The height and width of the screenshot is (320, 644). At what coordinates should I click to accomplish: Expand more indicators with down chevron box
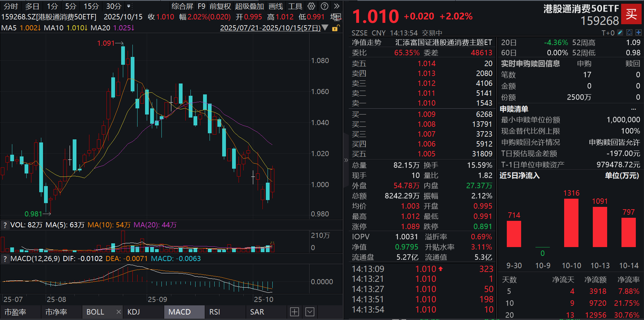[x=310, y=312]
